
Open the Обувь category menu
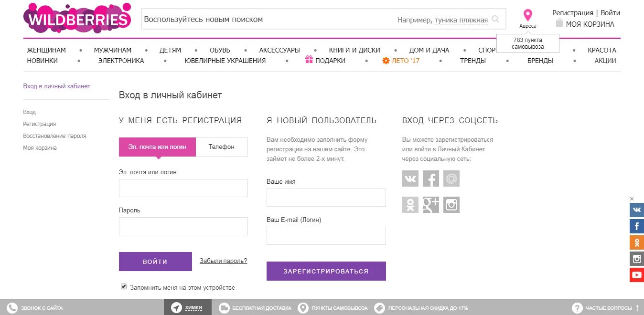(220, 50)
